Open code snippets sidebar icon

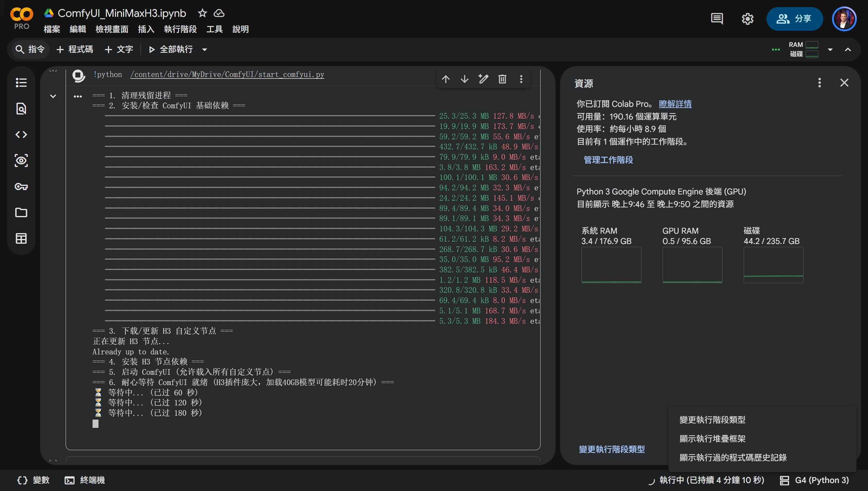[x=21, y=135]
